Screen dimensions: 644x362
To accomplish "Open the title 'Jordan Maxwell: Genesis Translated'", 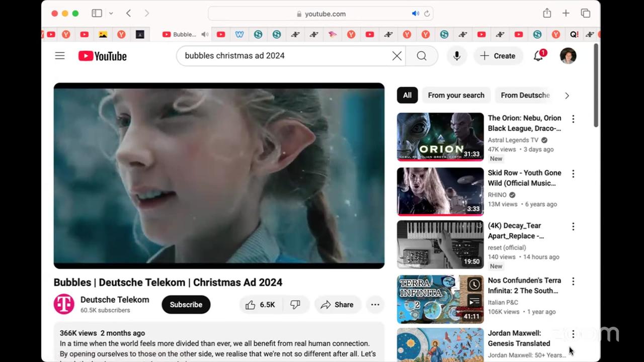I will pyautogui.click(x=519, y=338).
